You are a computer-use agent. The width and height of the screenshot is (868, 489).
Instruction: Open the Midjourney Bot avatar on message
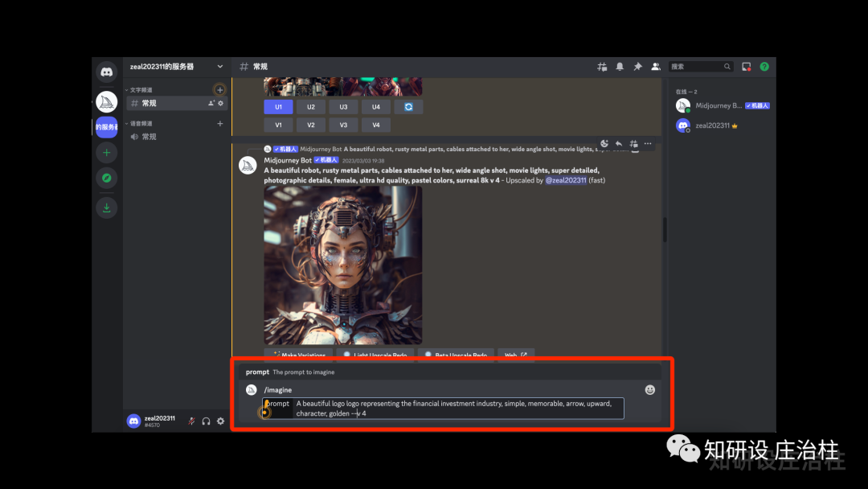pos(248,165)
